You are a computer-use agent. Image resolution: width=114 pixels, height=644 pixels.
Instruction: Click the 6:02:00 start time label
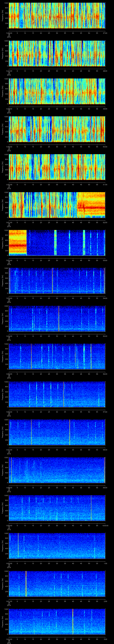tap(9, 639)
